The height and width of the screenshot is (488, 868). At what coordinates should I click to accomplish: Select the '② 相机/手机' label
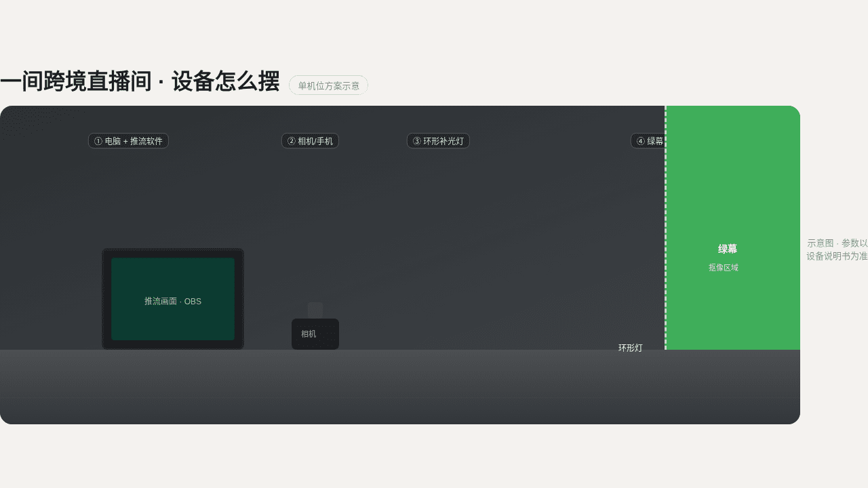click(310, 141)
